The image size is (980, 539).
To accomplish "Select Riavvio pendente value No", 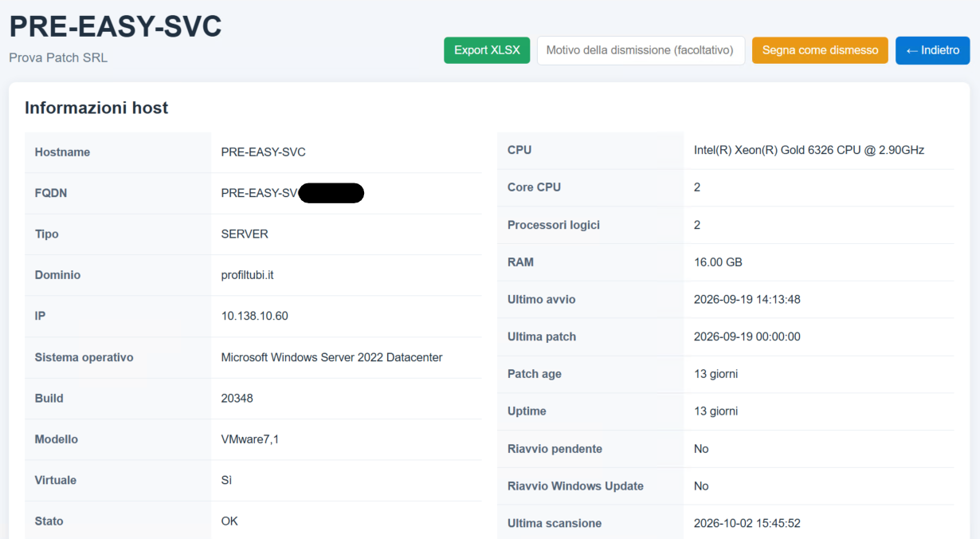I will pos(701,449).
